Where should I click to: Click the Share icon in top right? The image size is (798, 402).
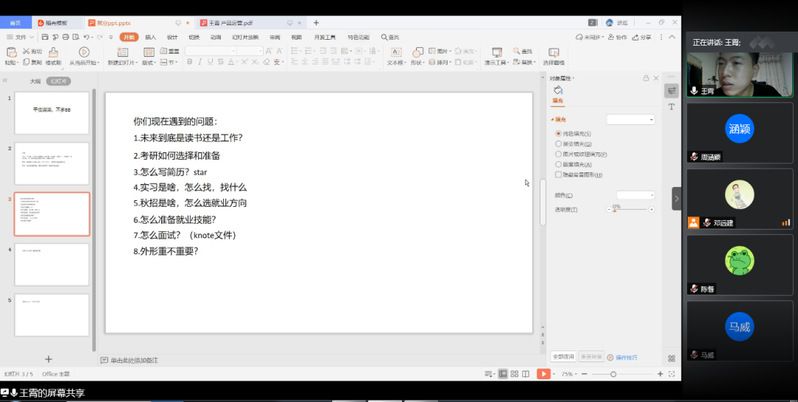click(x=642, y=37)
